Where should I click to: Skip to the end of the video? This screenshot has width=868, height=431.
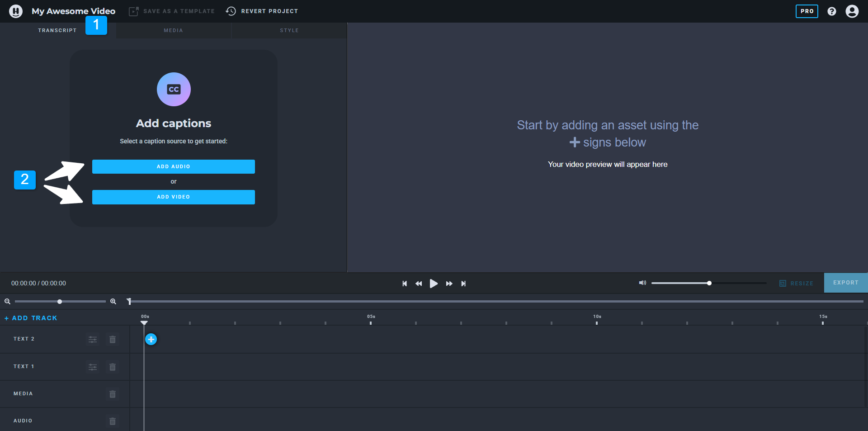[463, 284]
